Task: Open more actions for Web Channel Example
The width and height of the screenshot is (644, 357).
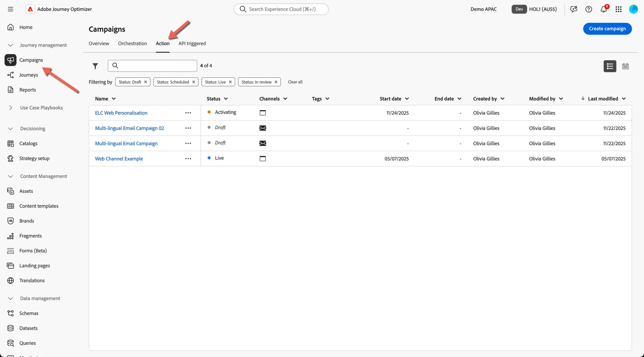Action: (x=188, y=159)
